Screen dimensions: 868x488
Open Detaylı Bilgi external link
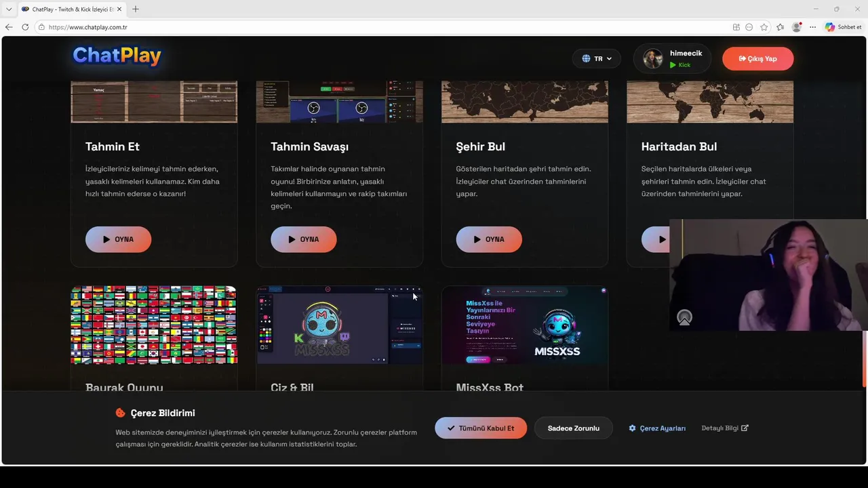[725, 428]
